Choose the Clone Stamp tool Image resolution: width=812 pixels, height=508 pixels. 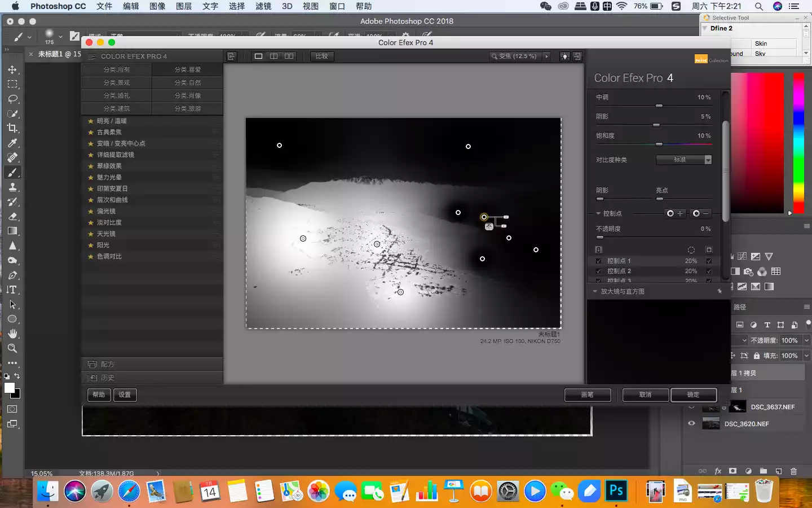point(12,187)
